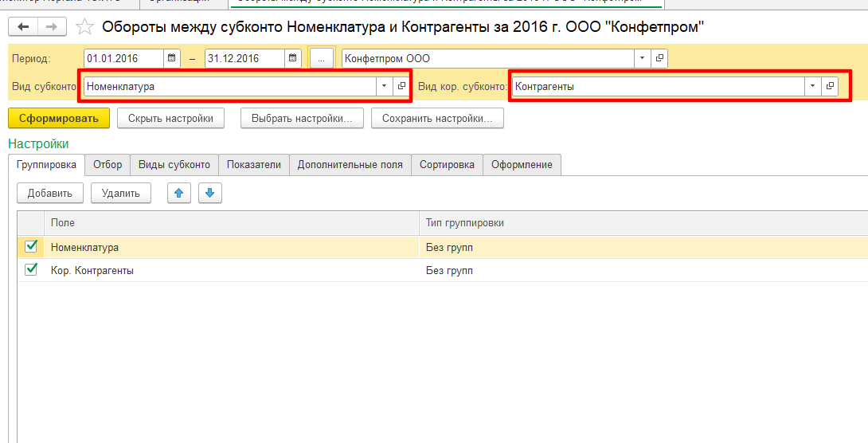Click Без групп cell in Кор. Контрагенты row
Screen dimensions: 868x443
(x=643, y=270)
